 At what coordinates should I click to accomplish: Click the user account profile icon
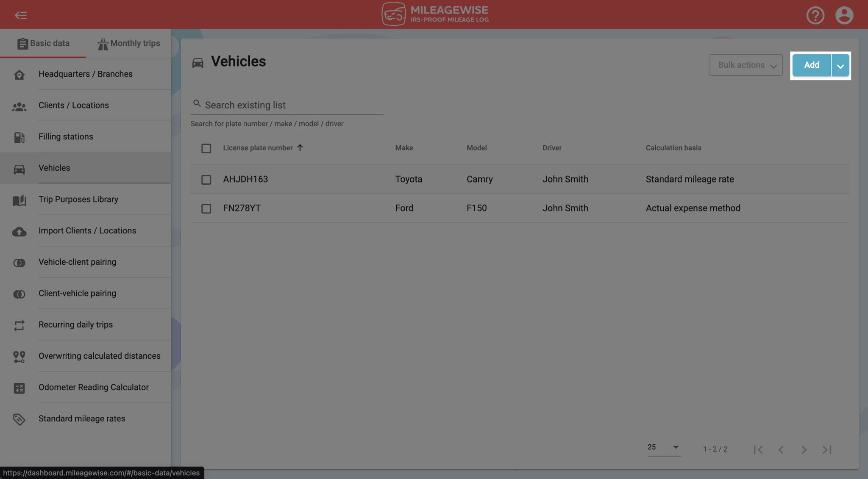[x=844, y=15]
